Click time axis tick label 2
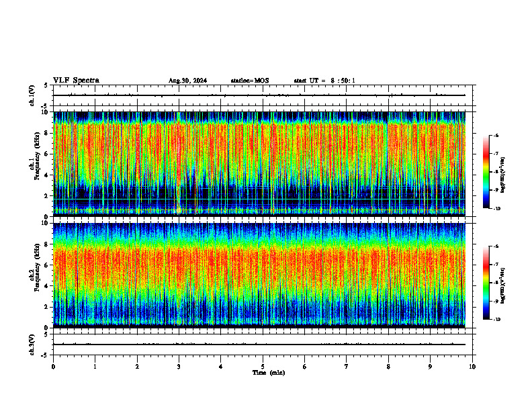532x411 pixels. pos(137,367)
